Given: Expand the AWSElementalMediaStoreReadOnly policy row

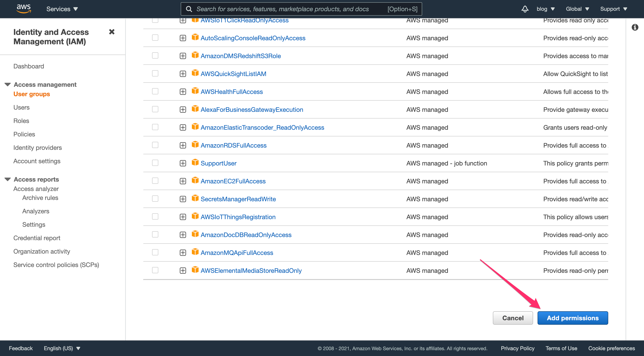Looking at the screenshot, I should point(183,271).
